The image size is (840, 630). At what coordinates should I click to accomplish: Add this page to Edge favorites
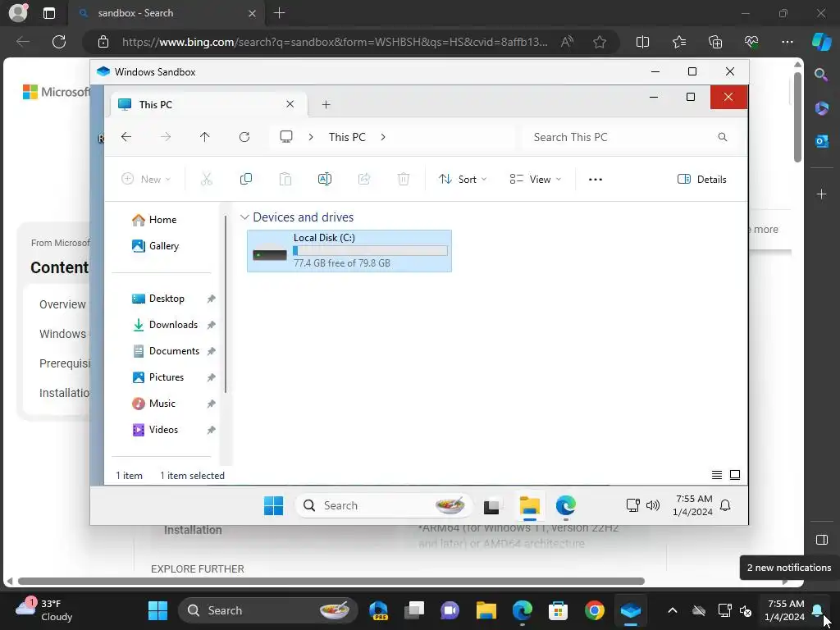[600, 42]
